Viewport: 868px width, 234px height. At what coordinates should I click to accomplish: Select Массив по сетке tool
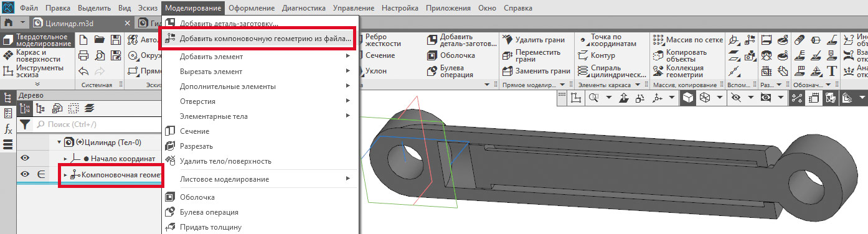tap(688, 40)
